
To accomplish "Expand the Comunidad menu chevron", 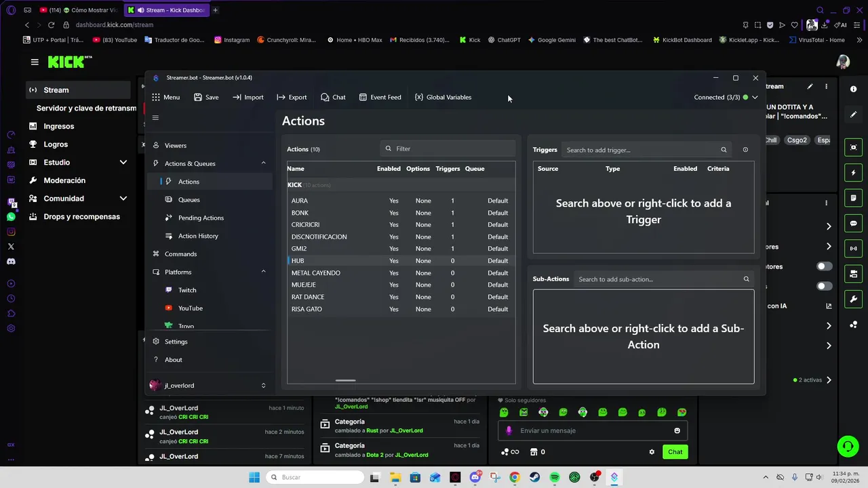I will click(123, 199).
